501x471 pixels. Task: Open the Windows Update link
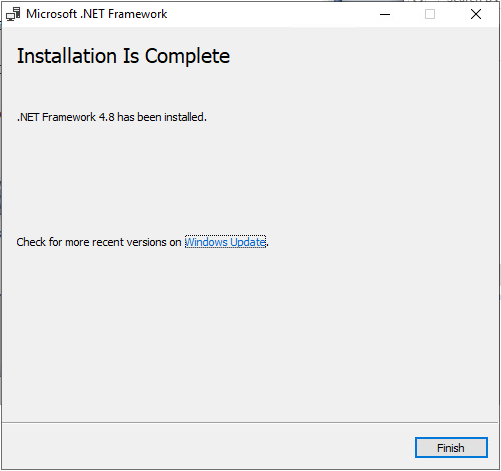pyautogui.click(x=225, y=242)
